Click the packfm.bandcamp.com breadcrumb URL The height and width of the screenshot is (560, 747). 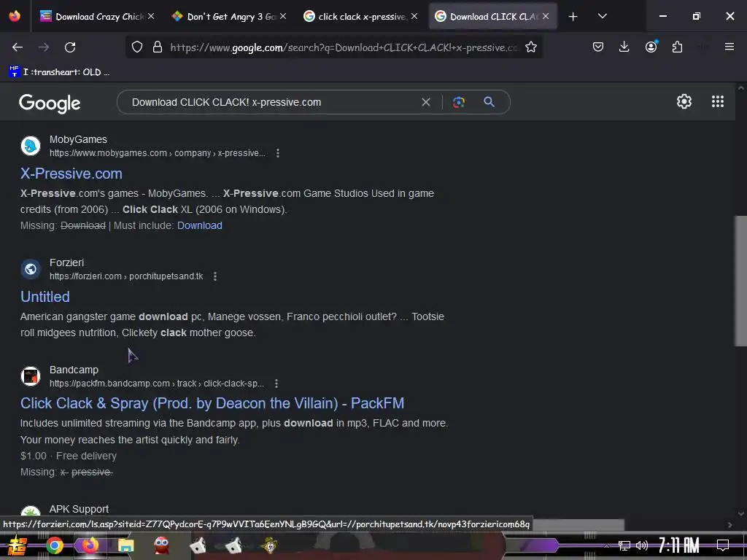(157, 384)
